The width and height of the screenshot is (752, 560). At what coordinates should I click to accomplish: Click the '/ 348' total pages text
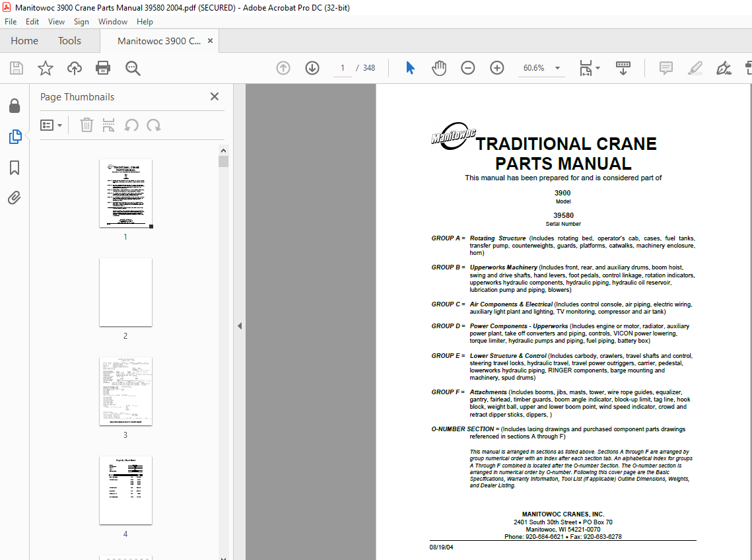(366, 68)
